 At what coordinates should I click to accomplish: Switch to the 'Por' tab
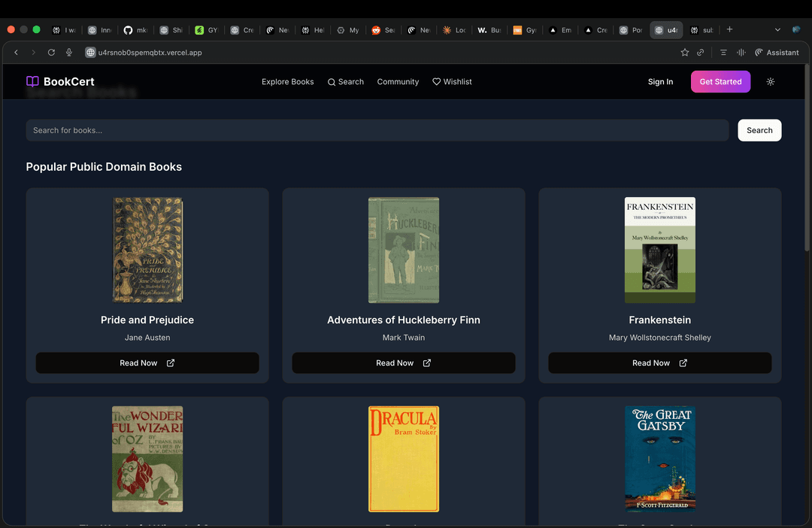click(x=631, y=30)
